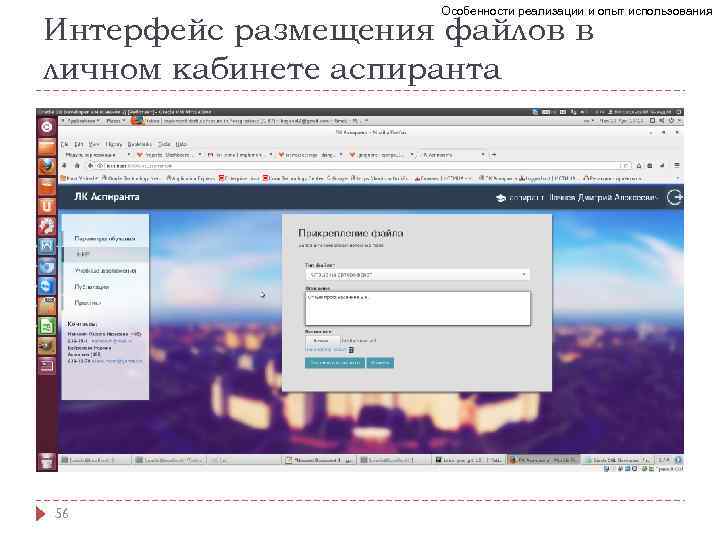Open 'Учебные достижения' in the sidebar
This screenshot has height=540, width=720.
[x=105, y=270]
